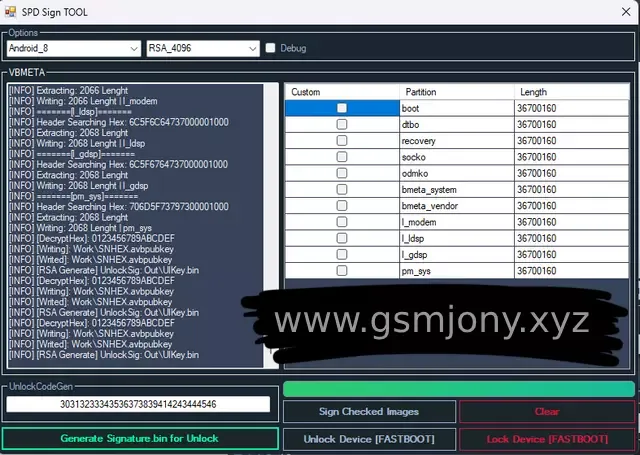Viewport: 640px width, 455px height.
Task: Check the odmko partition checkbox
Action: pos(342,173)
